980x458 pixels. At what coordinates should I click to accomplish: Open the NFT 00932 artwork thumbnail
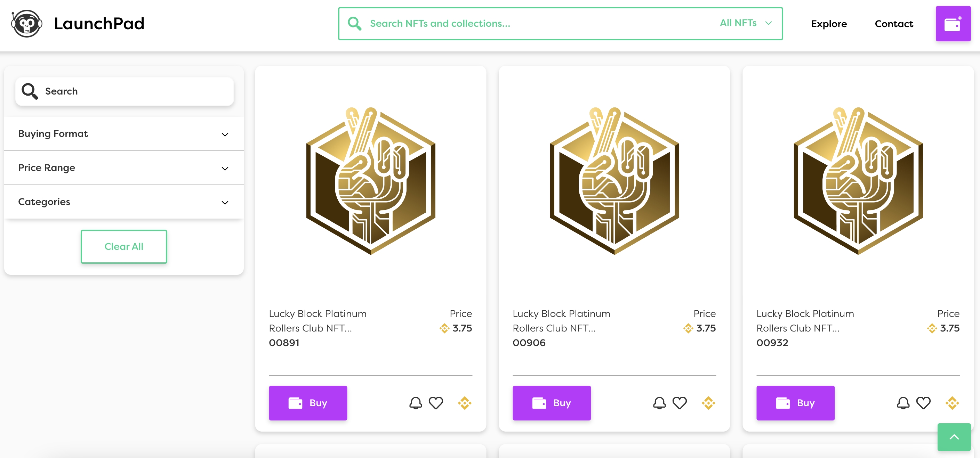858,181
